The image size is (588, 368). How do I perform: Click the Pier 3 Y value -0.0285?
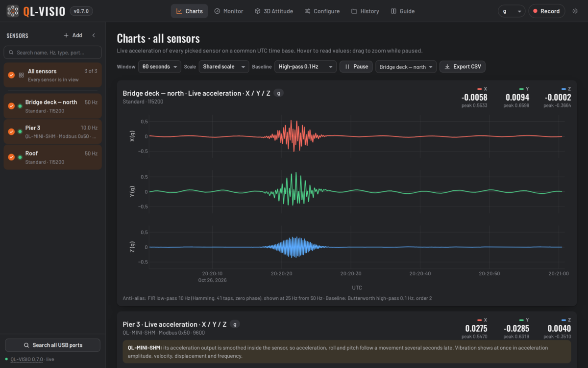[x=516, y=329]
